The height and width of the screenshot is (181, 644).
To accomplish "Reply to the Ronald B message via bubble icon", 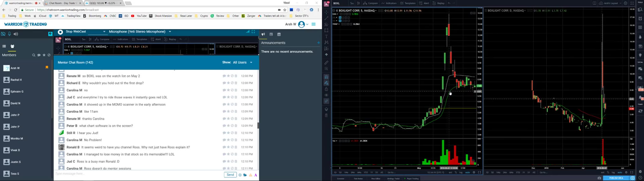I will point(224,147).
